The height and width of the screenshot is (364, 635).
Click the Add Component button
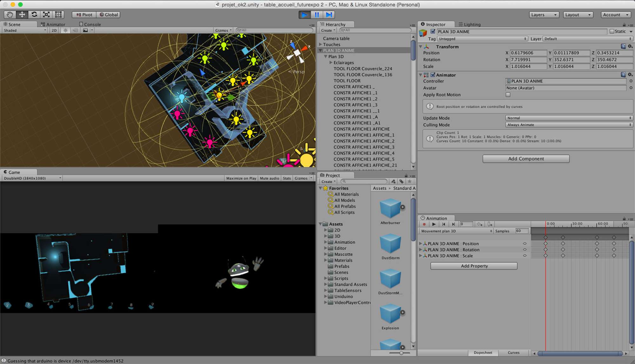[526, 159]
